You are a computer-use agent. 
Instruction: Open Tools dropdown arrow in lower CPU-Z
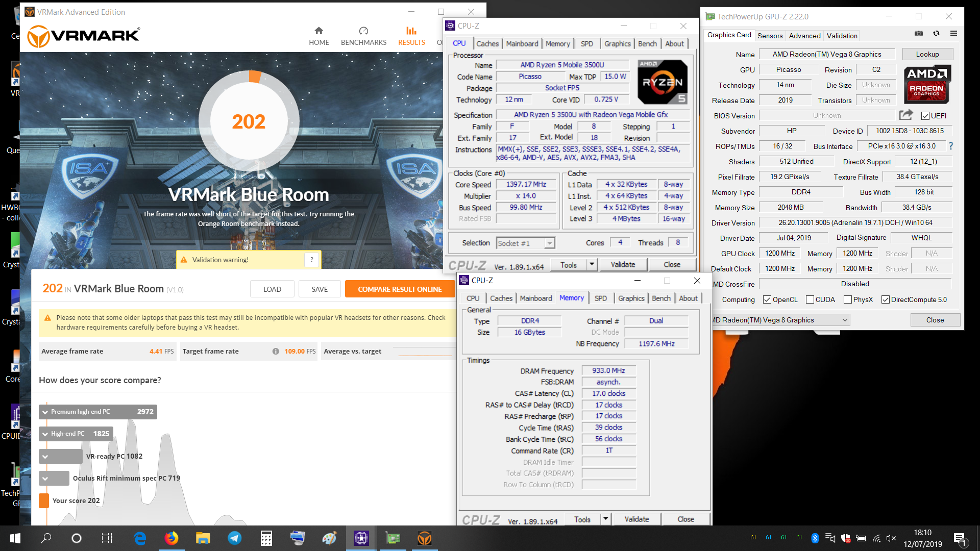(605, 519)
